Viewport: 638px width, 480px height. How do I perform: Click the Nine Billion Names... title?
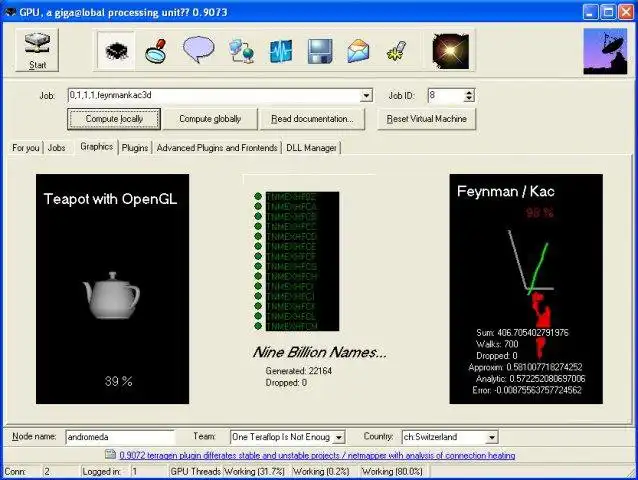coord(320,352)
